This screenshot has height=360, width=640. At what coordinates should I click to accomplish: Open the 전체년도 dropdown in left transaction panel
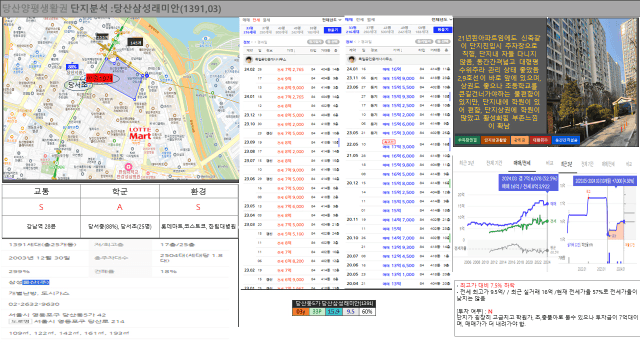[331, 20]
